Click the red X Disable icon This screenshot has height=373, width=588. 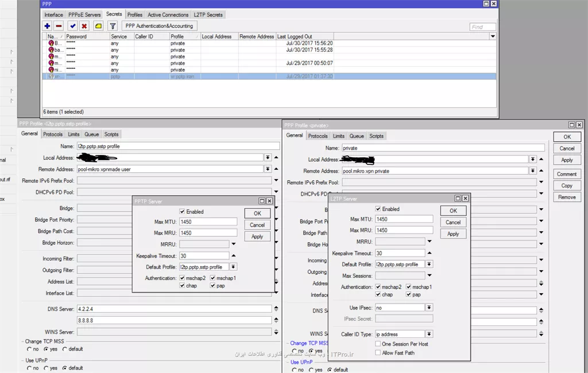(x=84, y=26)
